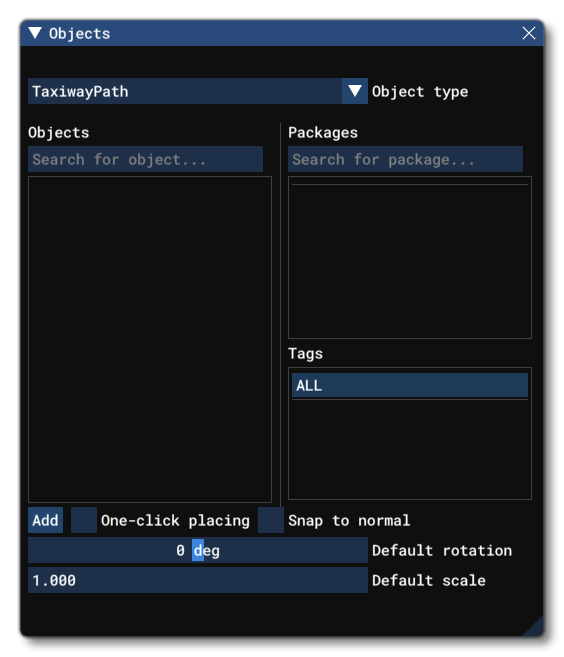Click the Default scale label

(x=429, y=580)
